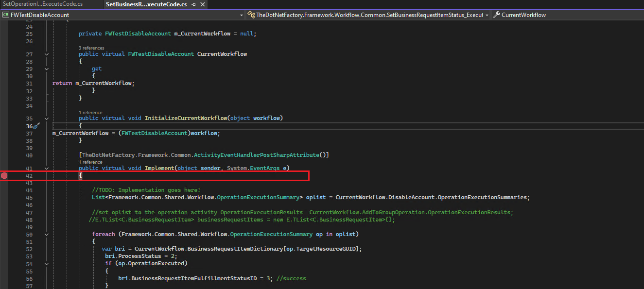Click the '//TODO: Implementation goes here!' comment

[x=146, y=190]
